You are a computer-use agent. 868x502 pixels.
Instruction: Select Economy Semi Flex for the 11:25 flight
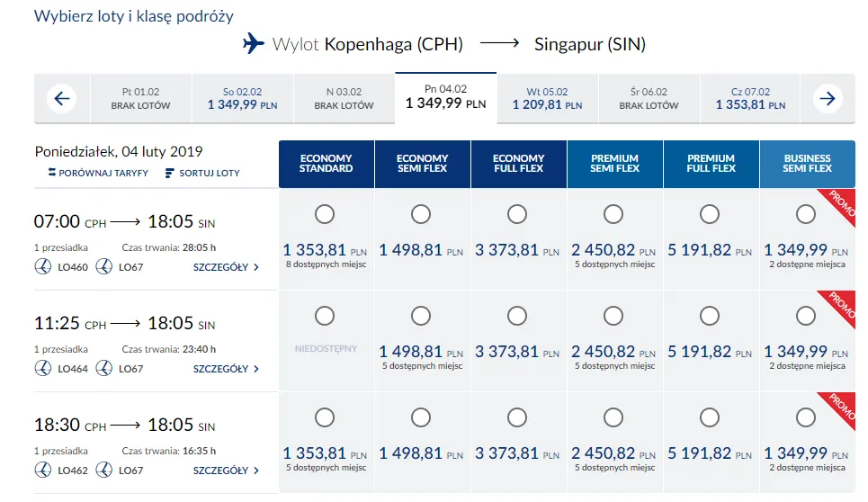[x=421, y=316]
